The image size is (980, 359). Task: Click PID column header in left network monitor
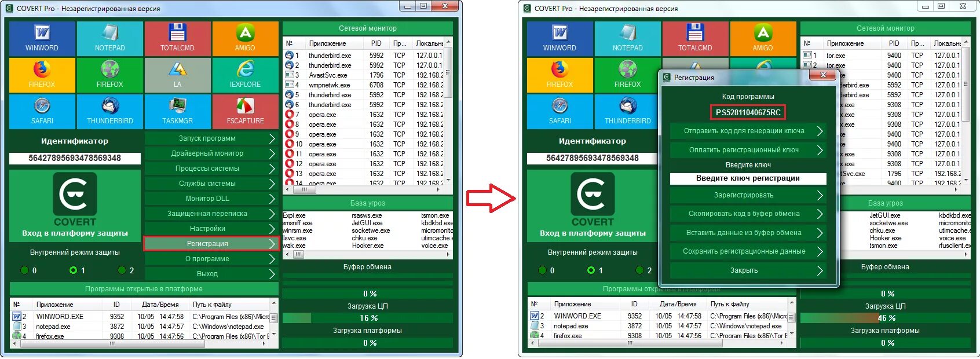click(x=376, y=43)
